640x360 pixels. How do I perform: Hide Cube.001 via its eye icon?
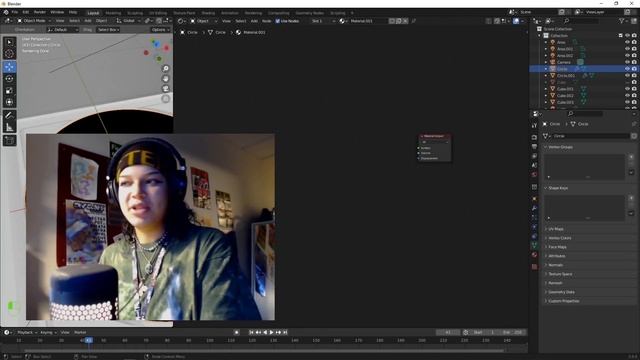coord(627,89)
